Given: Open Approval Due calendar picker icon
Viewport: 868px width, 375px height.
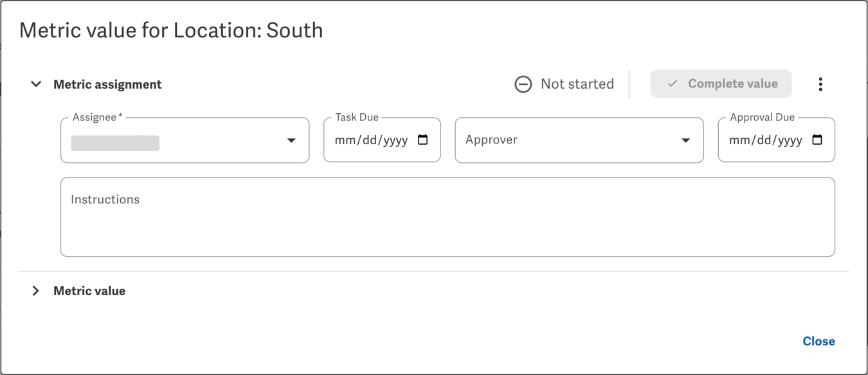Looking at the screenshot, I should [x=817, y=140].
